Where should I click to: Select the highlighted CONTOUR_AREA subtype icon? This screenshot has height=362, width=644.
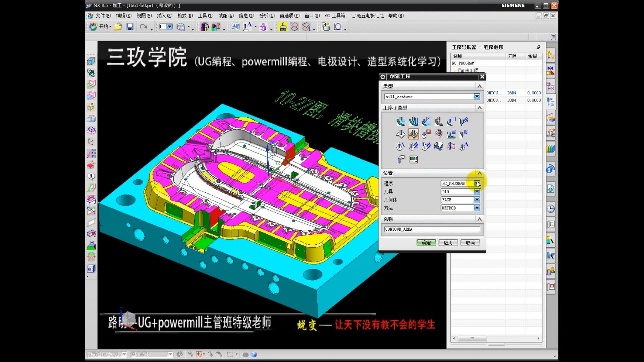pos(413,134)
